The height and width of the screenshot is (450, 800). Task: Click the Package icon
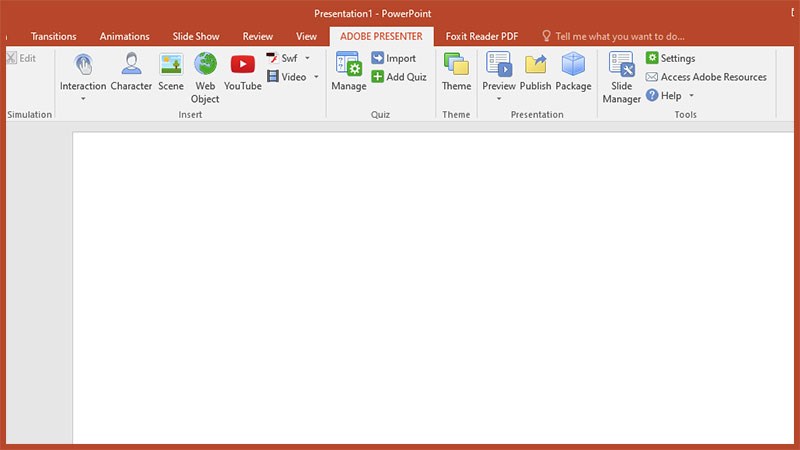(x=573, y=71)
